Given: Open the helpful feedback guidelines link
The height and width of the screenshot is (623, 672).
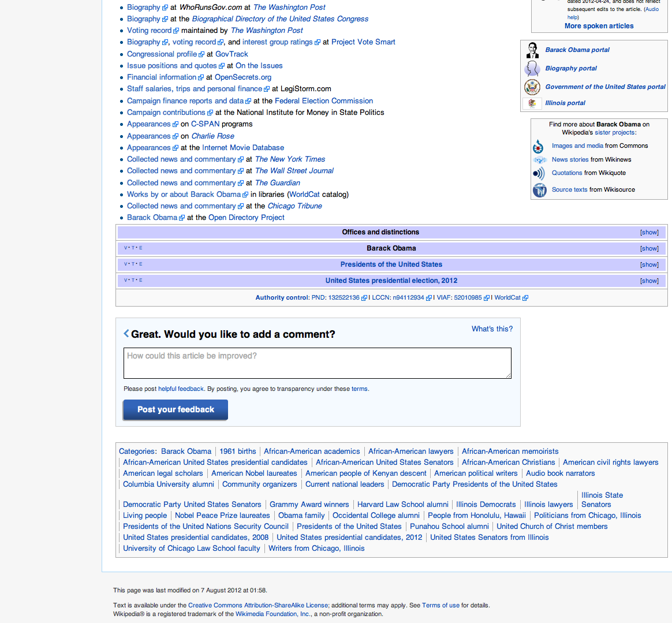Looking at the screenshot, I should click(x=181, y=389).
